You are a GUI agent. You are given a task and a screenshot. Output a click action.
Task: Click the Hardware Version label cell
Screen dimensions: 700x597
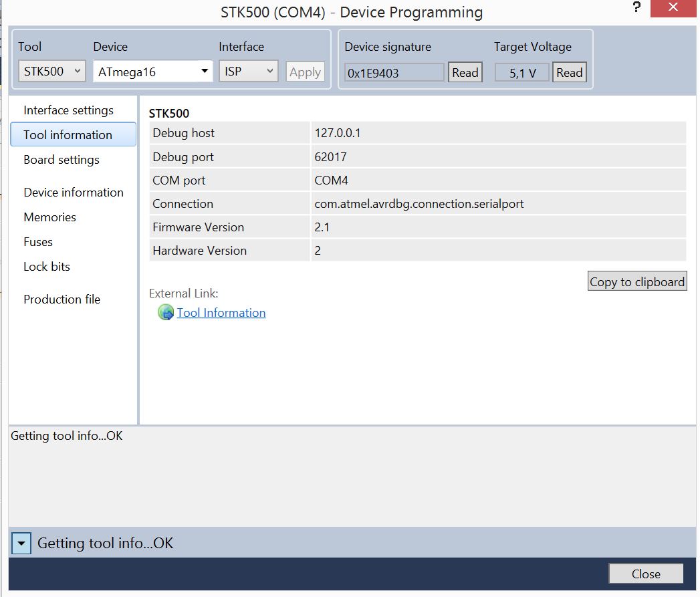tap(229, 251)
